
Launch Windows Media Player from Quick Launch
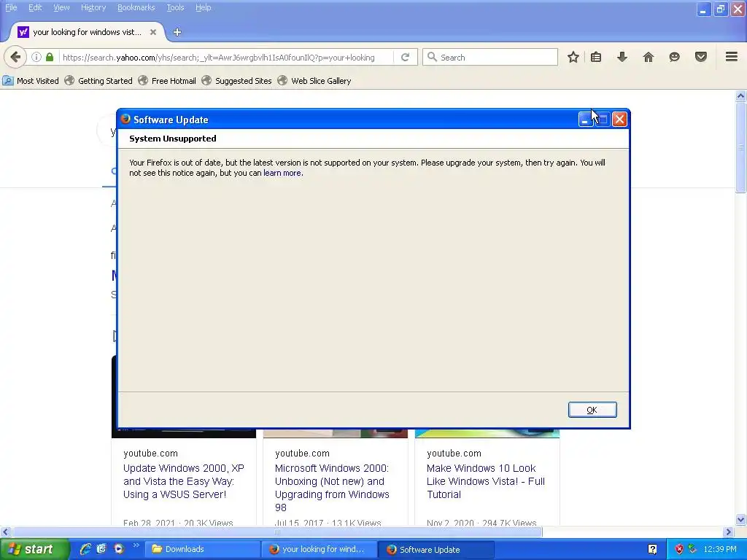(119, 550)
